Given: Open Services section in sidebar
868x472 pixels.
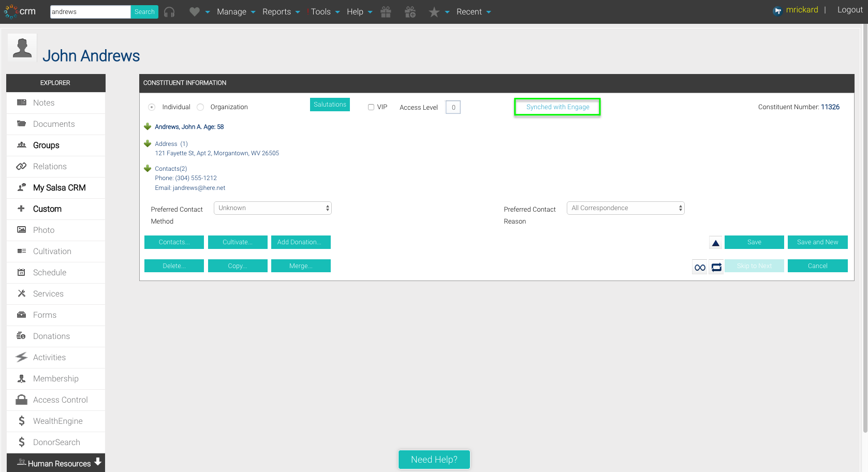Looking at the screenshot, I should pyautogui.click(x=56, y=294).
